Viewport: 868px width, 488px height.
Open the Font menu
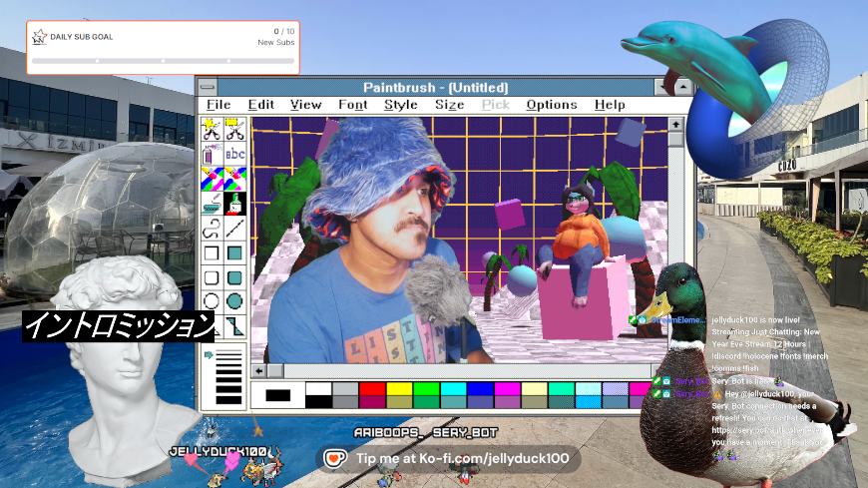[x=352, y=105]
